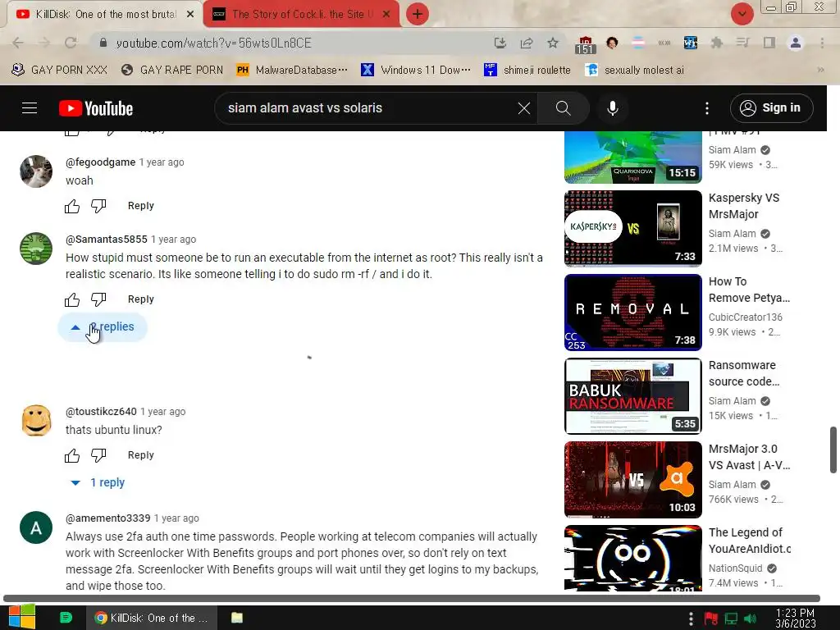Show hidden bookmarks with the overflow chevron
The width and height of the screenshot is (840, 630).
[820, 71]
